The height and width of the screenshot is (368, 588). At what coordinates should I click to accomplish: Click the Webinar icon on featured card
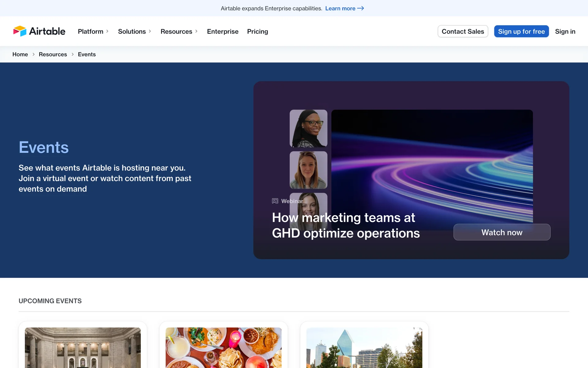point(275,201)
